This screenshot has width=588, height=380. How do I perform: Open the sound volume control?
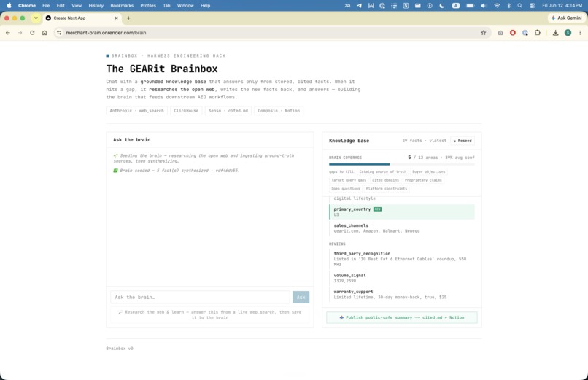484,6
